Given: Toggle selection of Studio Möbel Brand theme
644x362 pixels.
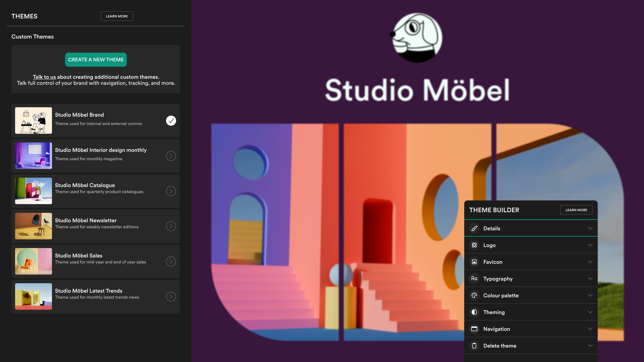Looking at the screenshot, I should point(171,120).
